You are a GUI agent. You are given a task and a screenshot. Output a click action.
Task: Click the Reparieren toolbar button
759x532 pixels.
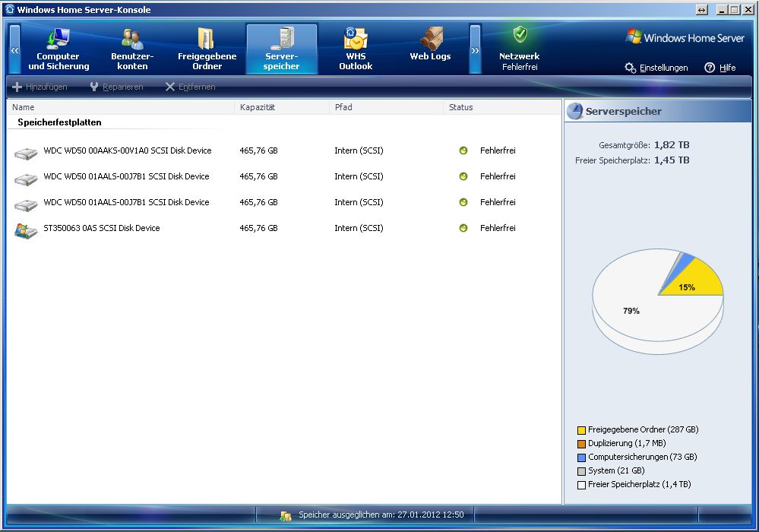click(x=117, y=87)
